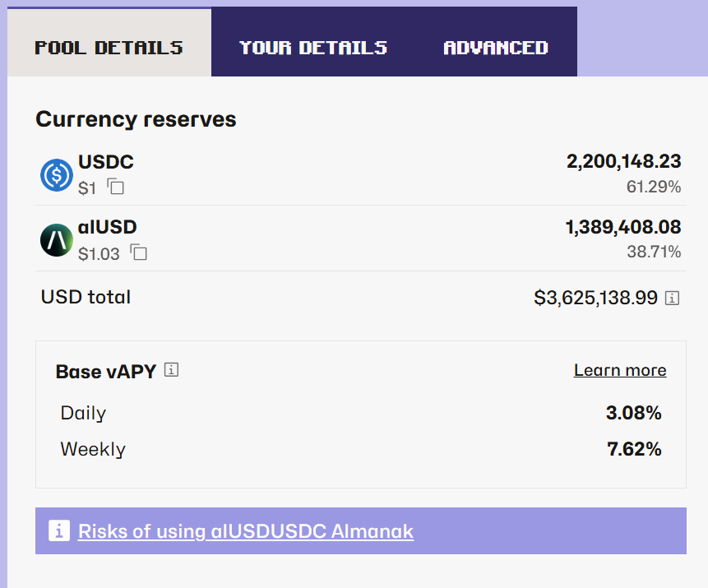Copy the USDC token address
Screen dimensions: 708x588
click(x=116, y=187)
